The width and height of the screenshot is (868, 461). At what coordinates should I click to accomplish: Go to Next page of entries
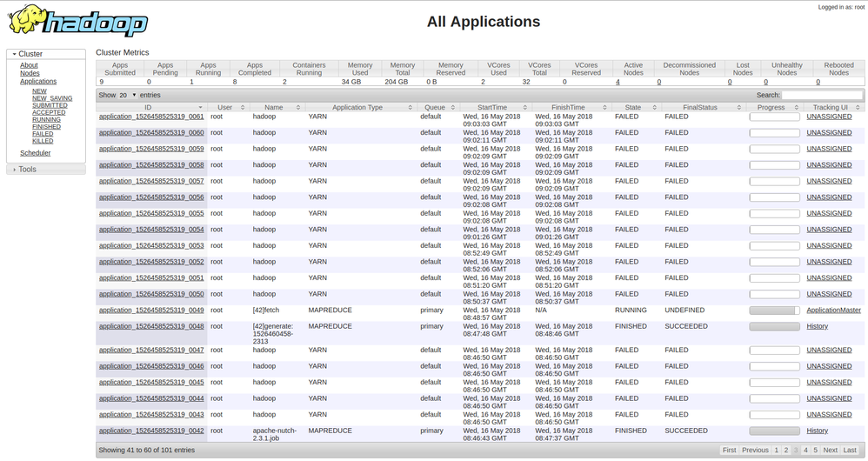[830, 451]
